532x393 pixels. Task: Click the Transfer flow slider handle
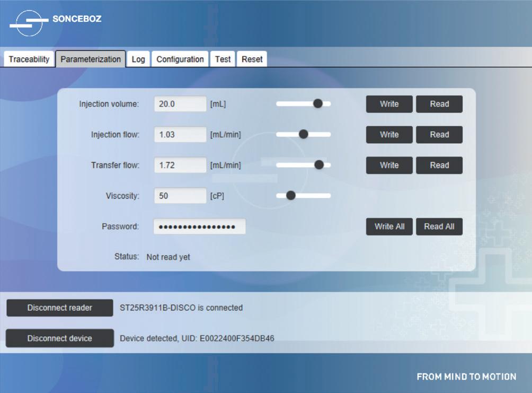pyautogui.click(x=319, y=165)
